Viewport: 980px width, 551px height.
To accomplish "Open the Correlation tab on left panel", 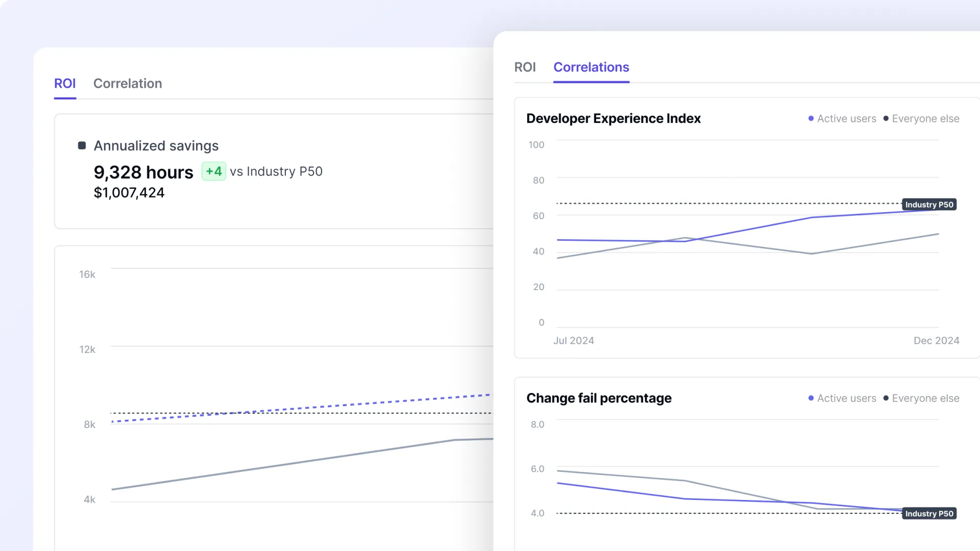I will (x=128, y=84).
